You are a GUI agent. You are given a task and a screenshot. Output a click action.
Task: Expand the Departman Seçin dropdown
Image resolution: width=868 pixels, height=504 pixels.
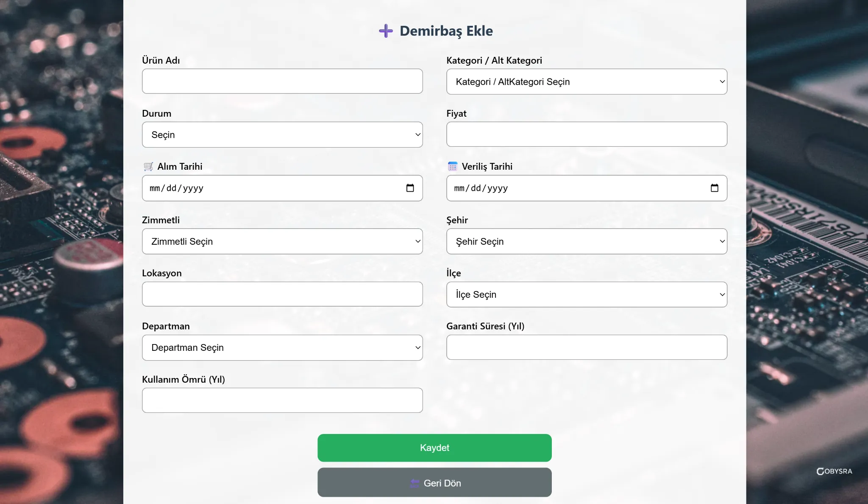[x=282, y=348]
